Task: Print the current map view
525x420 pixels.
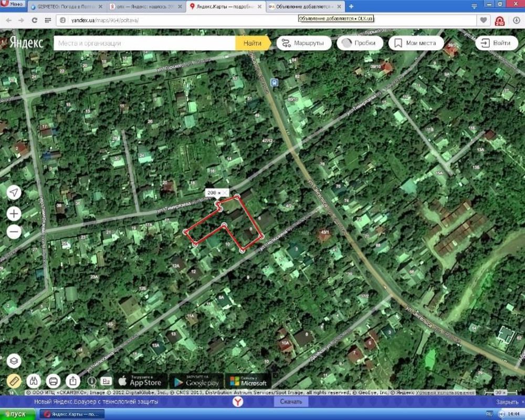Action: pyautogui.click(x=53, y=381)
